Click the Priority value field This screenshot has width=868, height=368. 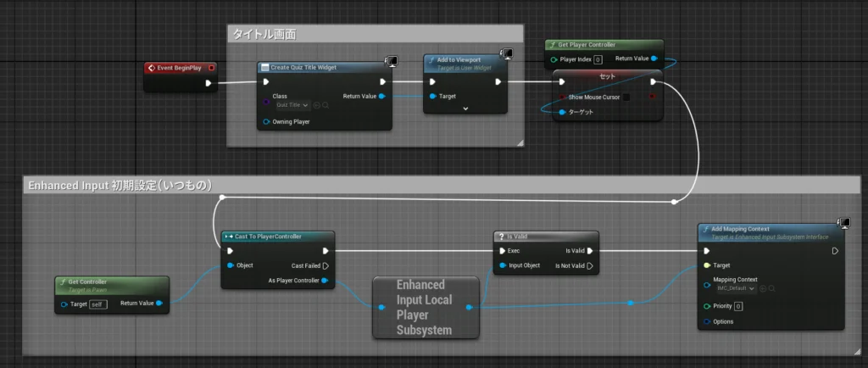pyautogui.click(x=738, y=306)
